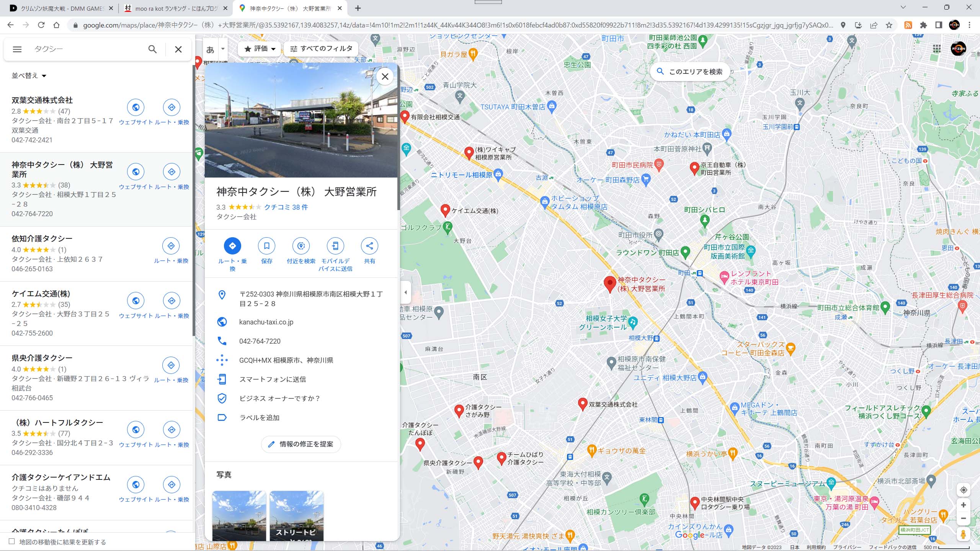980x551 pixels.
Task: Click the 付近を検索 nearby search icon
Action: tap(301, 246)
